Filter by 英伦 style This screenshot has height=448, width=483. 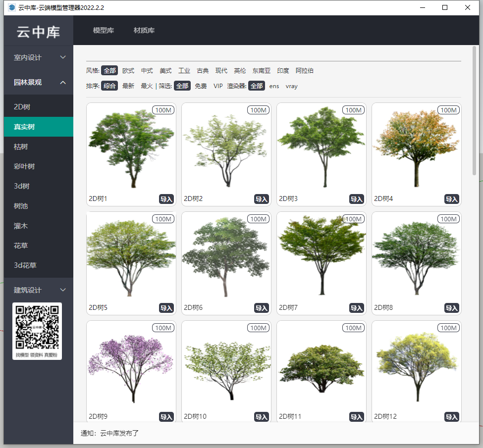(240, 70)
